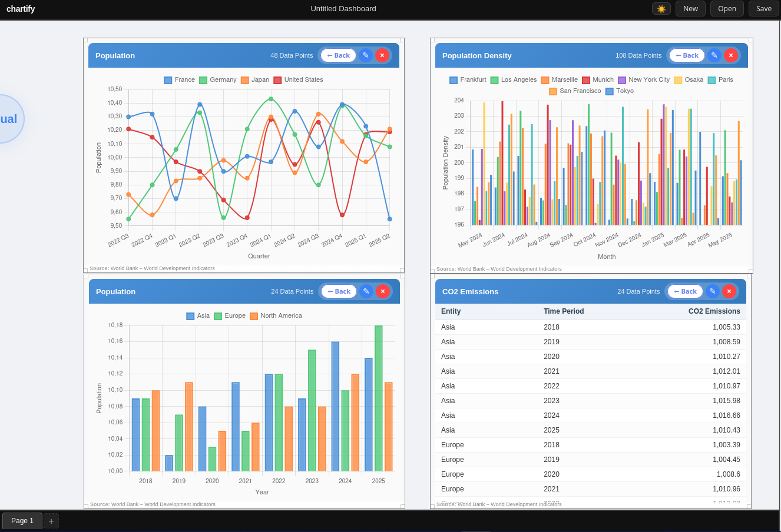The width and height of the screenshot is (781, 532).
Task: Save the current dashboard
Action: (x=764, y=9)
